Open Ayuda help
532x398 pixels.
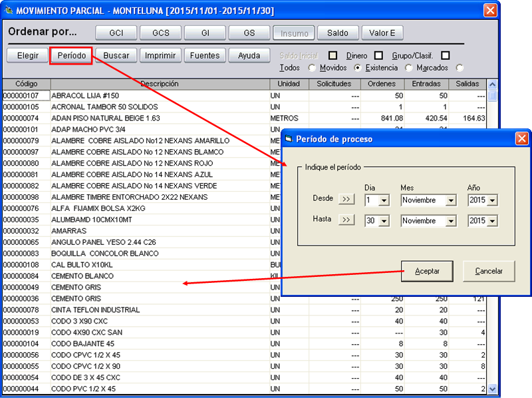tap(249, 56)
